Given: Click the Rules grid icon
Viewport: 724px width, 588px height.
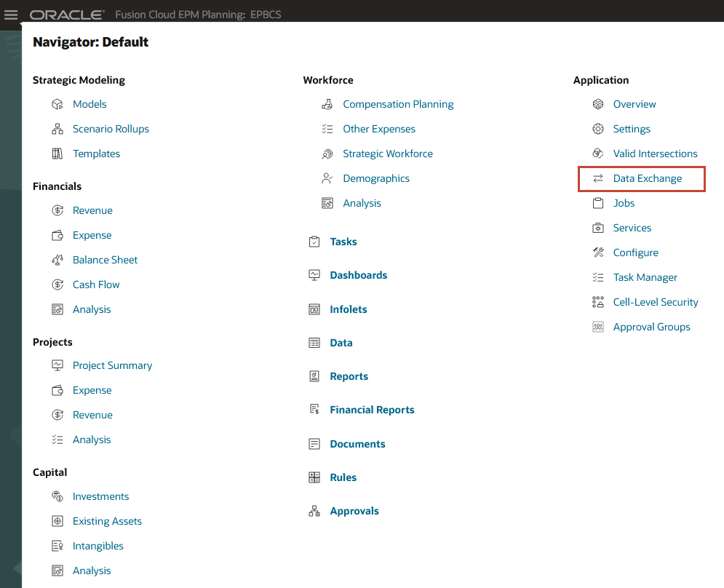Looking at the screenshot, I should pyautogui.click(x=314, y=477).
